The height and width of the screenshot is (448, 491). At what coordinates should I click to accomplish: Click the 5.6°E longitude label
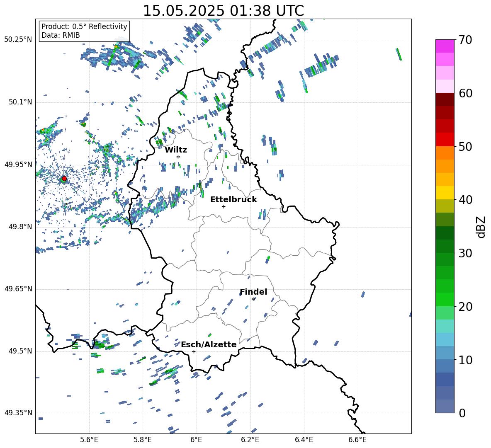point(89,440)
